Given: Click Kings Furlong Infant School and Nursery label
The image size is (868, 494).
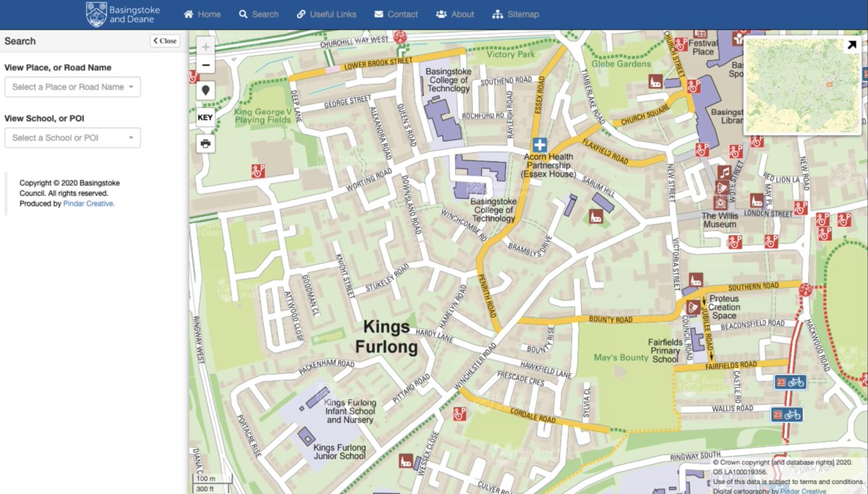Looking at the screenshot, I should click(349, 411).
